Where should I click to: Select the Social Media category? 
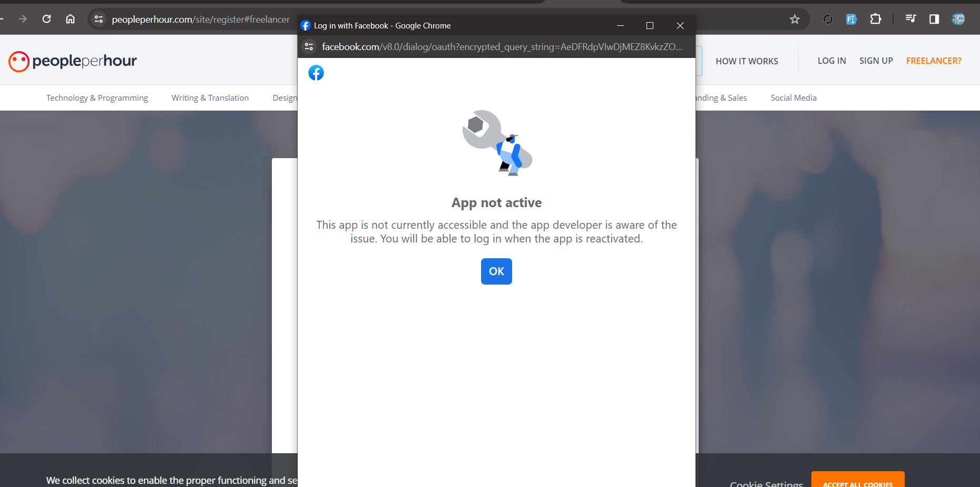pyautogui.click(x=793, y=98)
